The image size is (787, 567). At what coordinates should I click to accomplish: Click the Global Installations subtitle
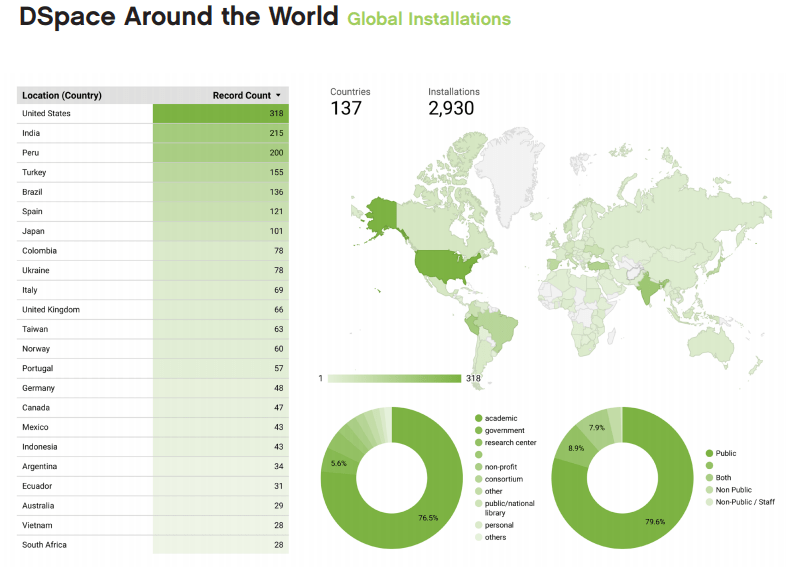[x=429, y=20]
